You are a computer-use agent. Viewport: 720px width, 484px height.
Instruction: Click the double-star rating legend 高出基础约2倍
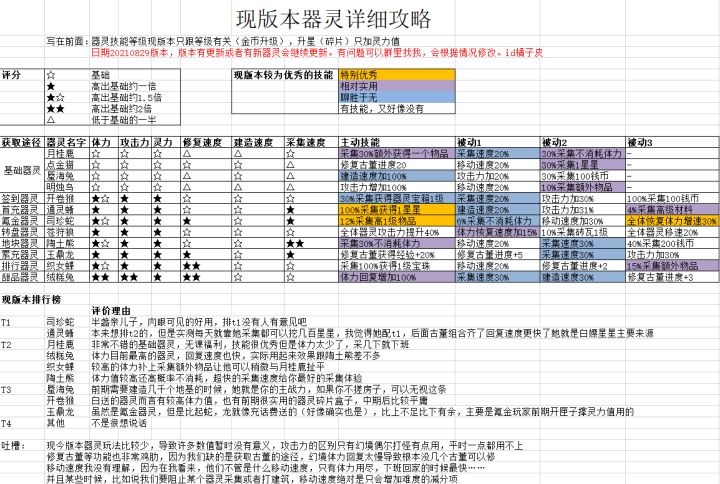[121, 109]
